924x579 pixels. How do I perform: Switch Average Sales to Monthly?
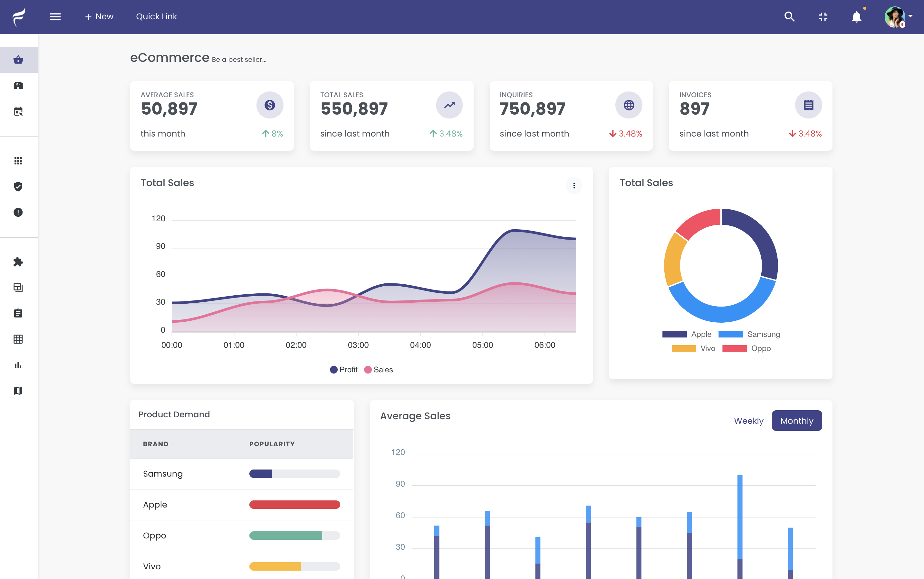(796, 421)
